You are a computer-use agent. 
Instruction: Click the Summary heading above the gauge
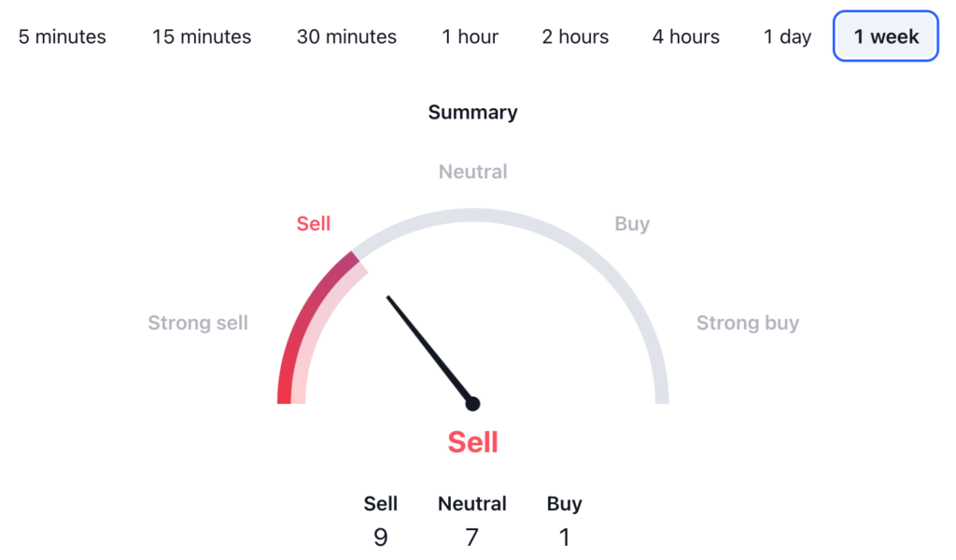(x=472, y=113)
